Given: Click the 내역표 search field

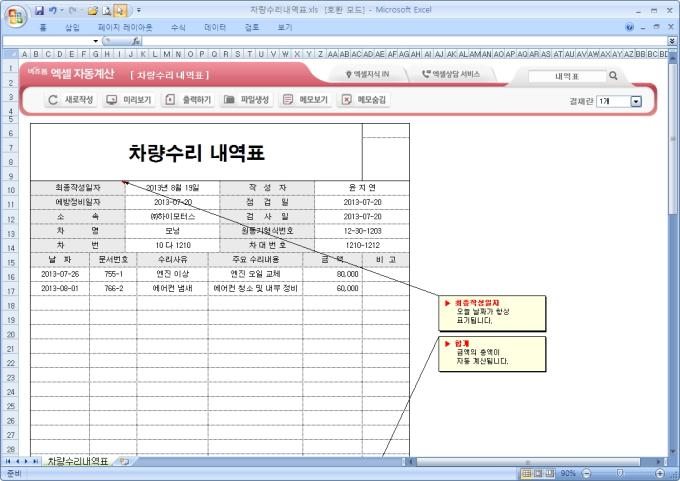Looking at the screenshot, I should click(x=567, y=76).
